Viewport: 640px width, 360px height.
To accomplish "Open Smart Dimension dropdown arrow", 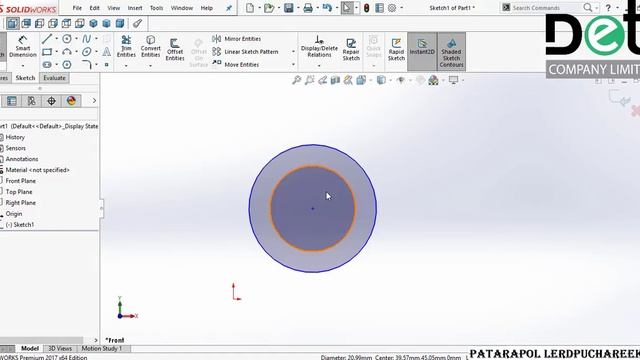I will click(x=22, y=66).
